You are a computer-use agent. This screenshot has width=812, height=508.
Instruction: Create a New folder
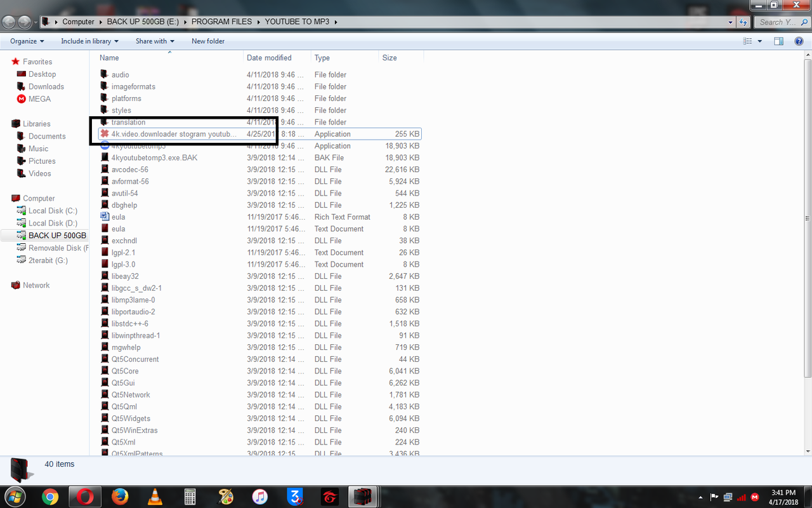tap(208, 41)
